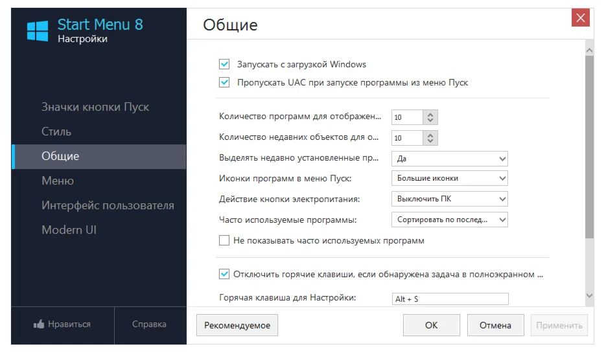606x364 pixels.
Task: Click the Горячая клавиша для Настройки field
Action: tap(450, 299)
